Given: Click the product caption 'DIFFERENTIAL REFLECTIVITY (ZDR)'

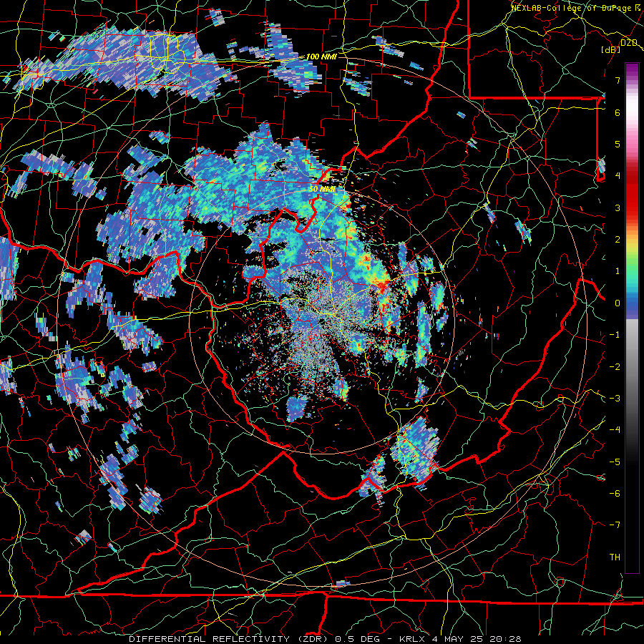Looking at the screenshot, I should (x=230, y=639).
